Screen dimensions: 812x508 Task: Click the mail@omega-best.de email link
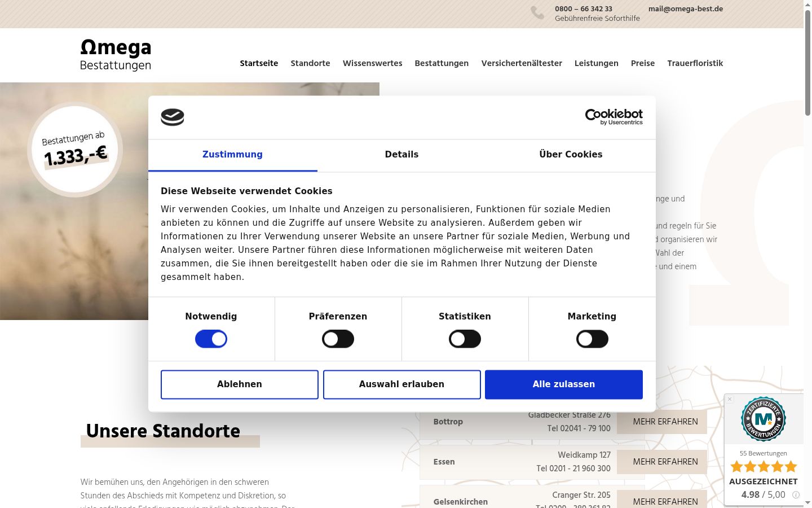coord(686,9)
